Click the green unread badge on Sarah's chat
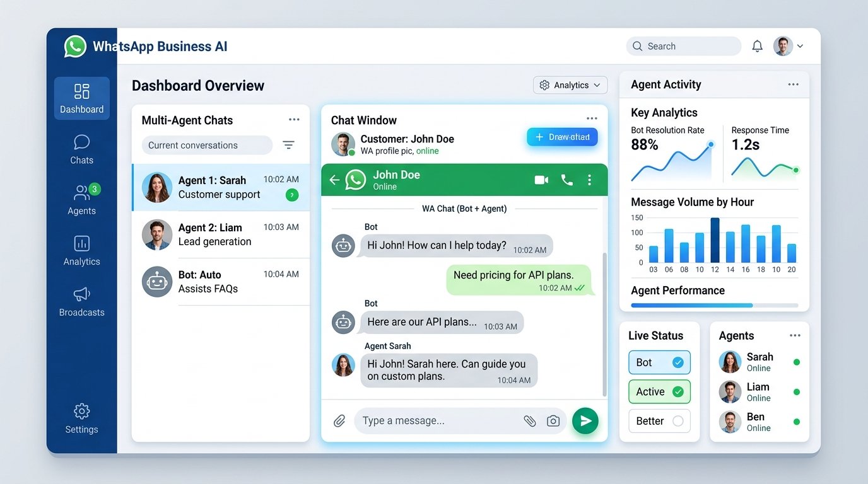Image resolution: width=868 pixels, height=484 pixels. [x=292, y=195]
